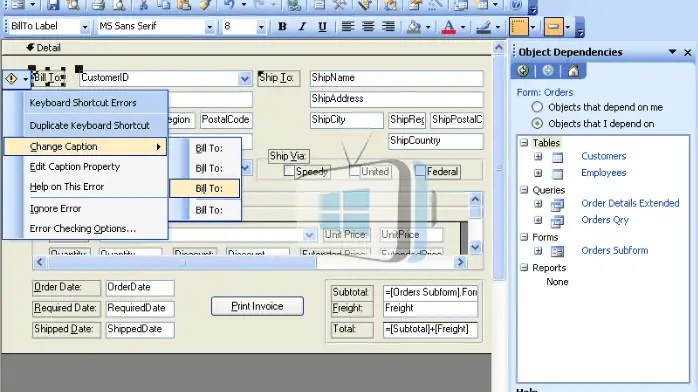Screen dimensions: 698x392
Task: Click Order Details Extended query icon
Action: pos(557,204)
